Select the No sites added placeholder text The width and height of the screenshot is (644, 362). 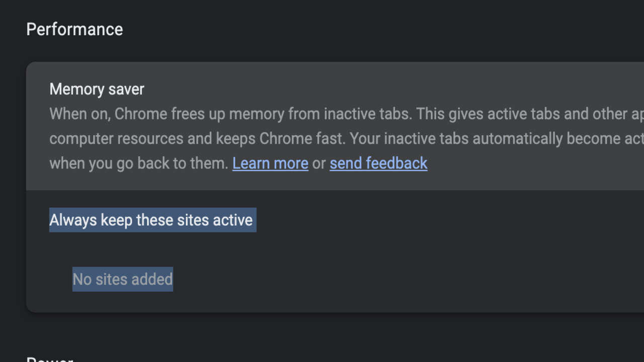122,279
